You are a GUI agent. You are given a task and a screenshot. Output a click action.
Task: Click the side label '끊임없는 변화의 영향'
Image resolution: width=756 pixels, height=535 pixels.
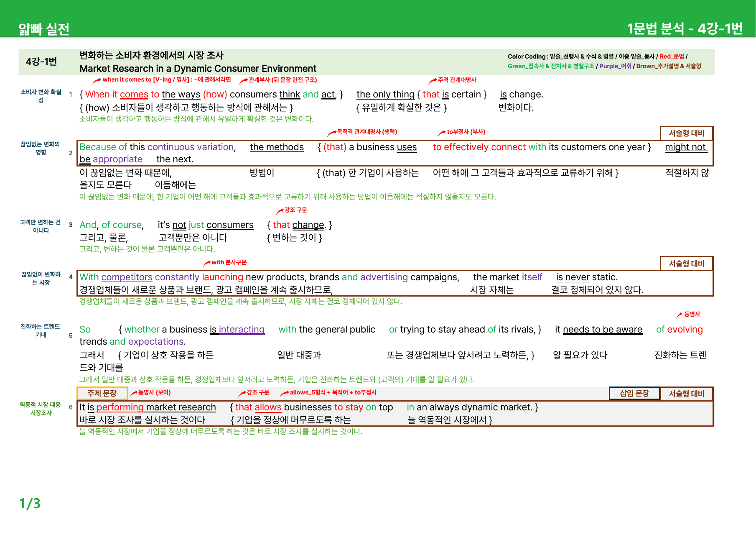[41, 148]
